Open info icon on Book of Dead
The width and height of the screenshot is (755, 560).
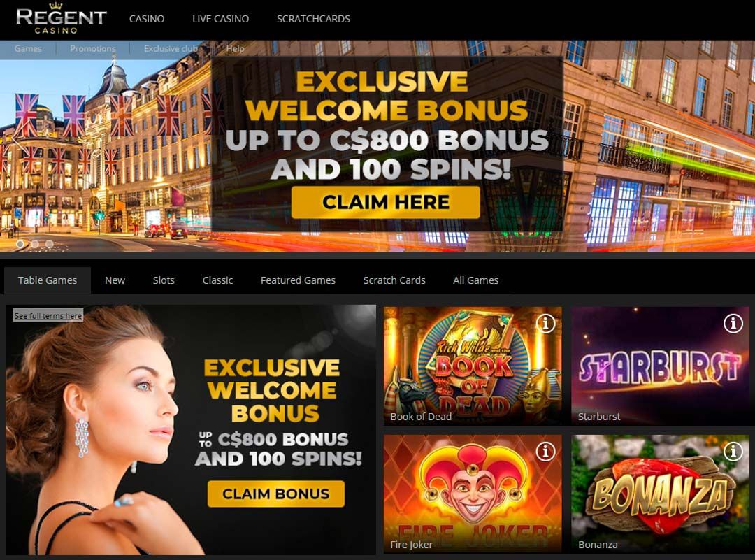(545, 324)
